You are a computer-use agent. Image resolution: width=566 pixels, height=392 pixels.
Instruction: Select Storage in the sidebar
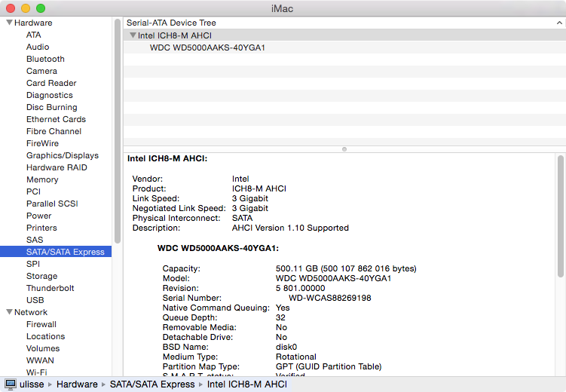pyautogui.click(x=42, y=276)
